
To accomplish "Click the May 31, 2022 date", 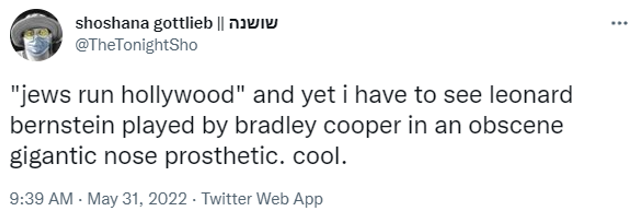I will [137, 199].
